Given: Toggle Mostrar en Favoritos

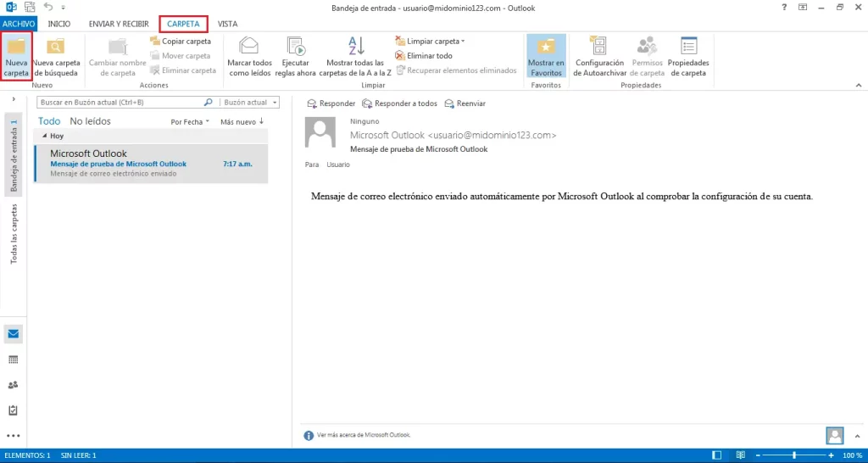Looking at the screenshot, I should (546, 58).
